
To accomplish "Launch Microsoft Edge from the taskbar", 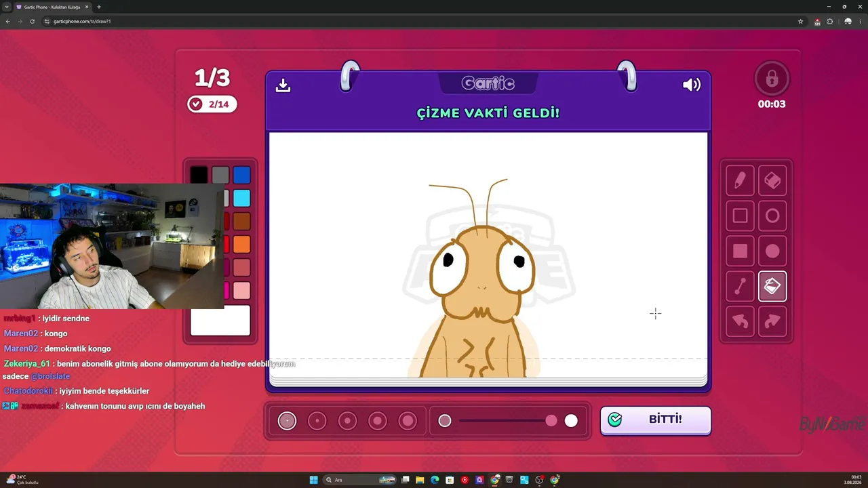I will click(x=435, y=480).
